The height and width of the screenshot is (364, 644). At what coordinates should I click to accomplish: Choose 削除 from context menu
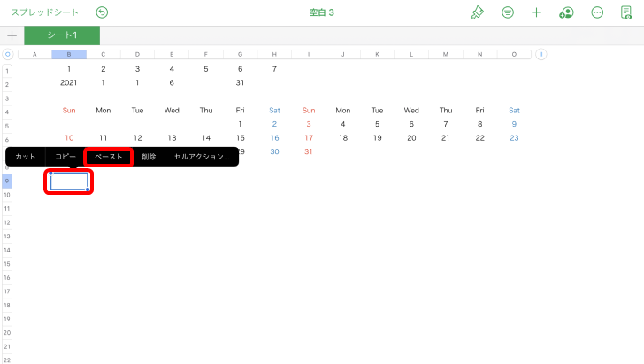pyautogui.click(x=149, y=157)
